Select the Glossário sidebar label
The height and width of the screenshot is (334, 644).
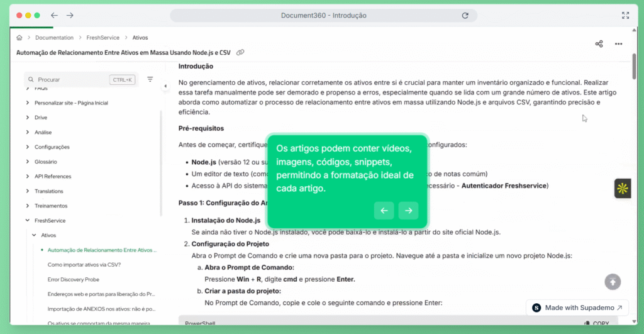(45, 162)
